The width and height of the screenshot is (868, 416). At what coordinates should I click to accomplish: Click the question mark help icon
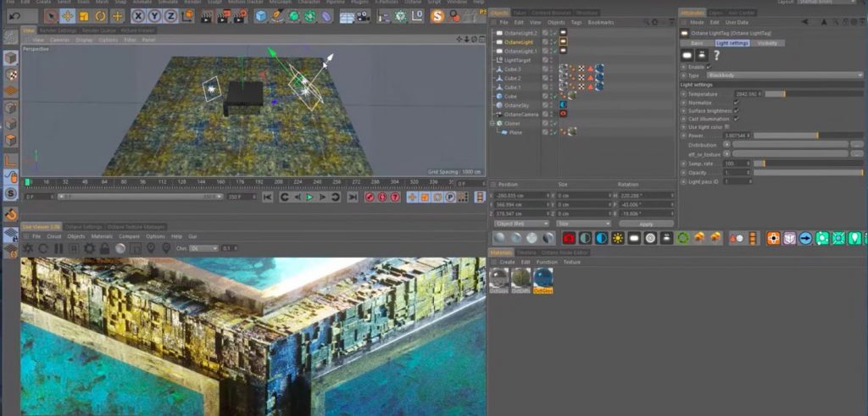tap(716, 54)
